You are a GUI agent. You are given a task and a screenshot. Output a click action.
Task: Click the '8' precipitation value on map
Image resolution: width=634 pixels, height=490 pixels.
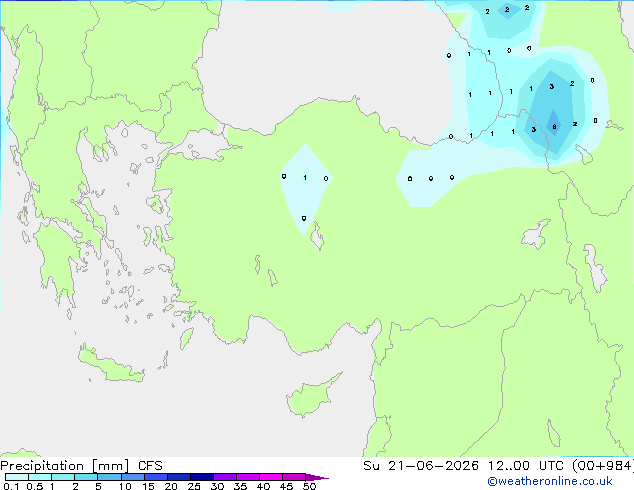point(554,127)
